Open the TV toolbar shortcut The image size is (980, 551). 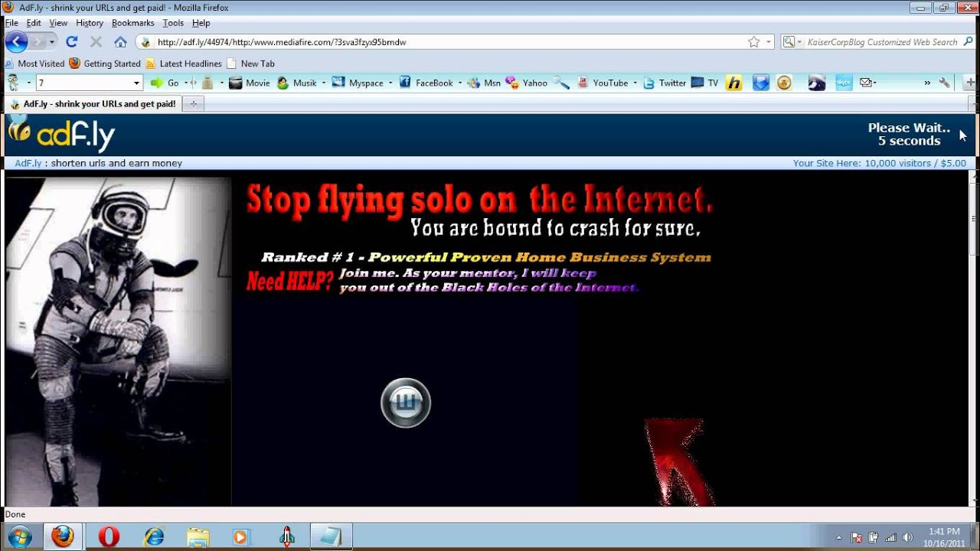(704, 83)
